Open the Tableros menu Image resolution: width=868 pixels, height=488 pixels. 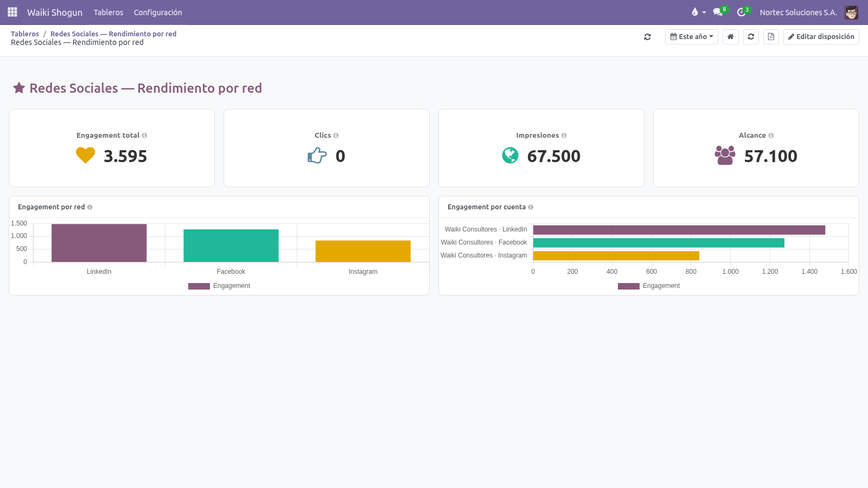tap(108, 12)
